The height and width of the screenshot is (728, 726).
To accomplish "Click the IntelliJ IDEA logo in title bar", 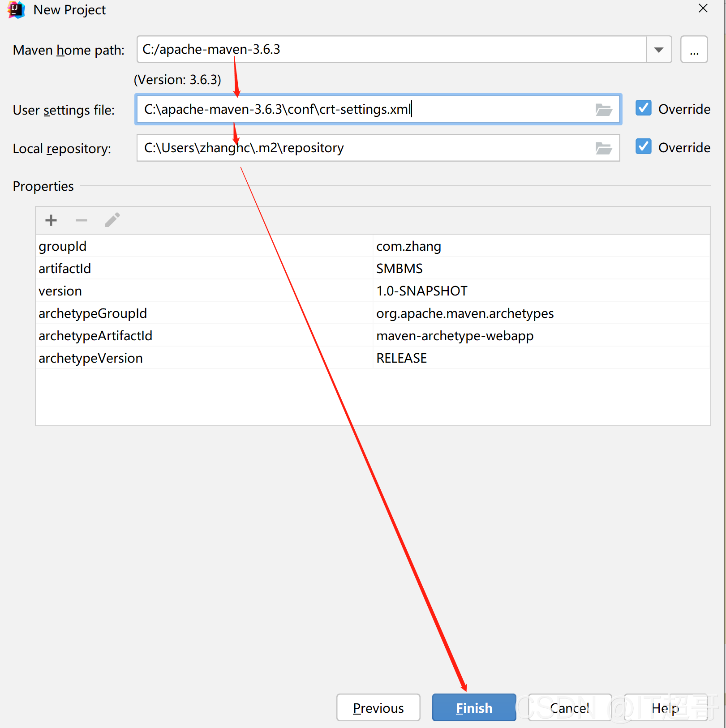I will click(x=16, y=10).
